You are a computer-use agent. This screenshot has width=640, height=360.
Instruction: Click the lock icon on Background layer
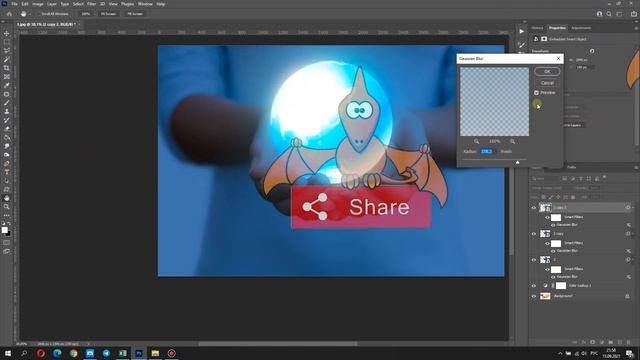point(627,296)
